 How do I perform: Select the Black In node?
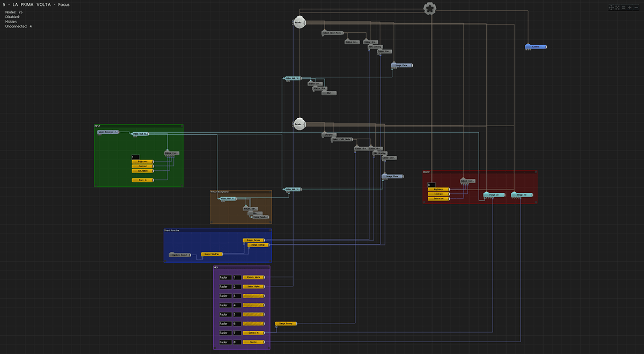coord(143,180)
